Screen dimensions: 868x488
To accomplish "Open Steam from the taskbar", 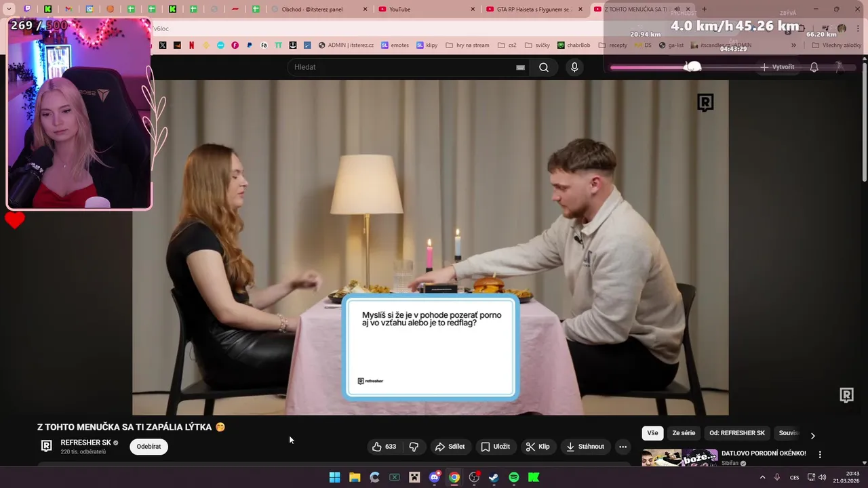I will [494, 477].
